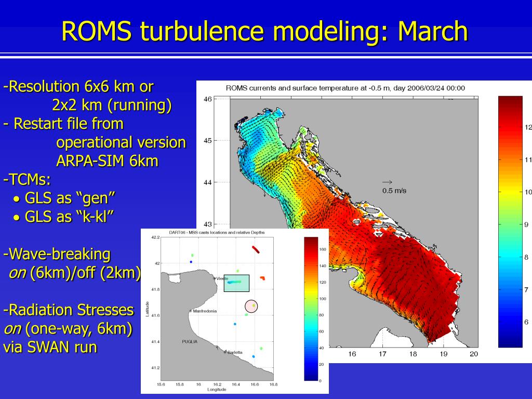Click the '-Radiation Stresses' line
This screenshot has height=399, width=532.
click(x=69, y=310)
